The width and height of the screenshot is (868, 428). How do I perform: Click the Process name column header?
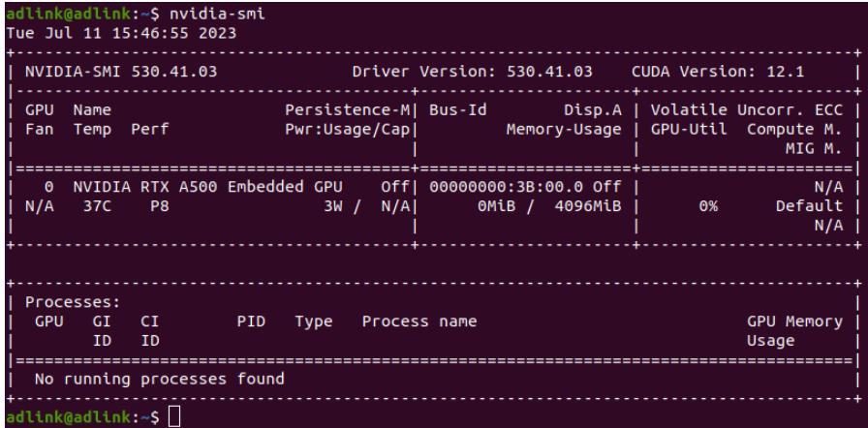coord(419,321)
